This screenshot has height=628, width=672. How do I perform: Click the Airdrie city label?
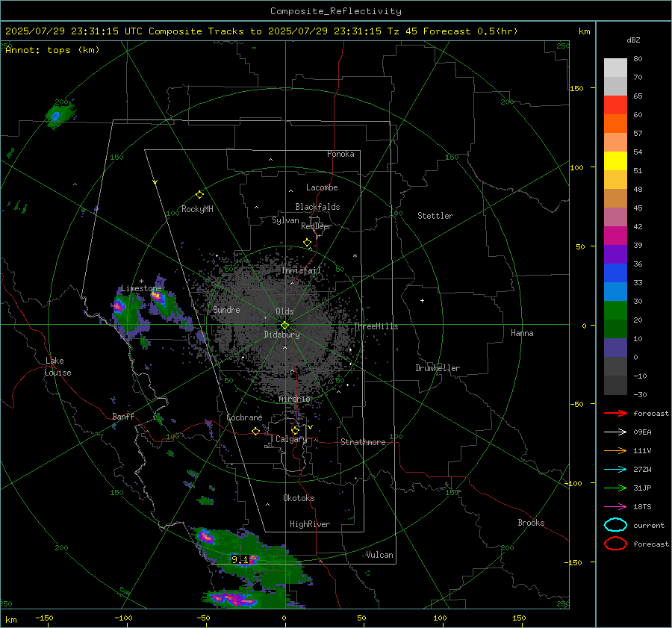pos(294,399)
